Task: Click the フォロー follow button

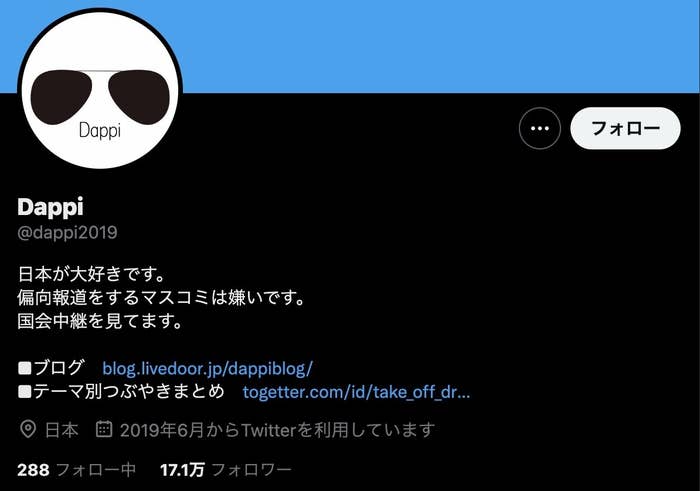Action: [x=625, y=129]
